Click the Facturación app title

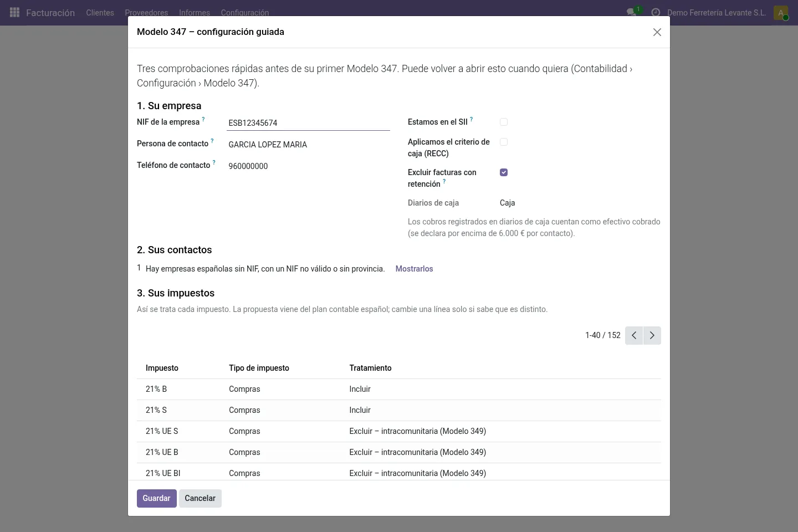tap(50, 12)
